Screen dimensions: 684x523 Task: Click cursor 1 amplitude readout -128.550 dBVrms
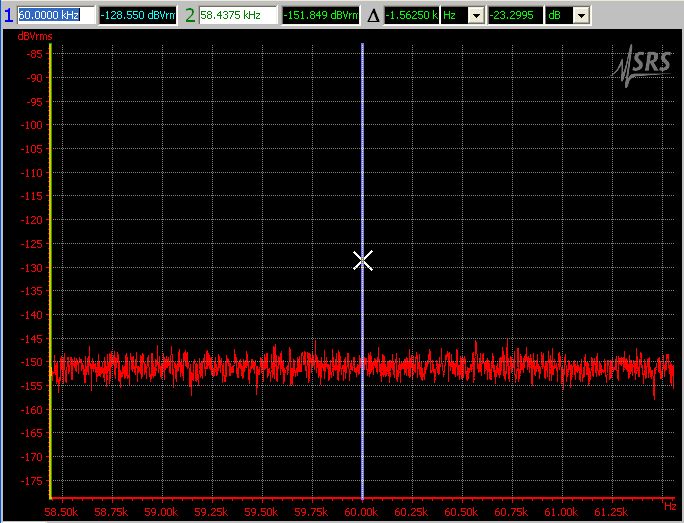point(138,15)
